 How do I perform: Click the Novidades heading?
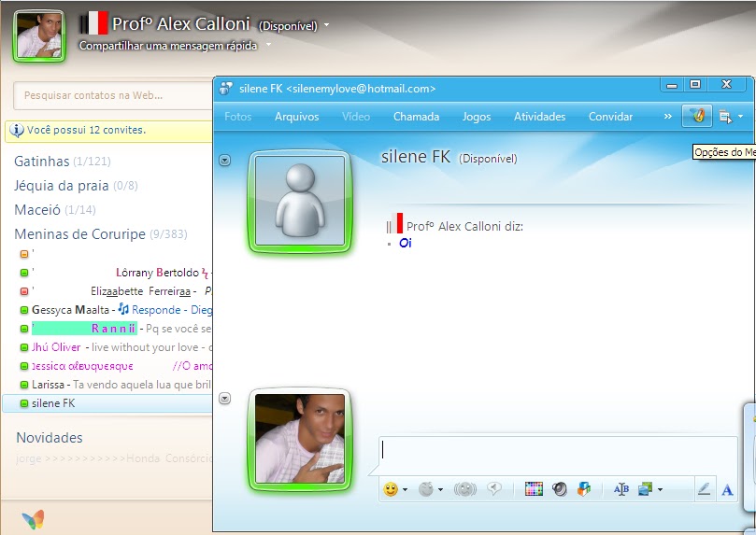pos(50,438)
